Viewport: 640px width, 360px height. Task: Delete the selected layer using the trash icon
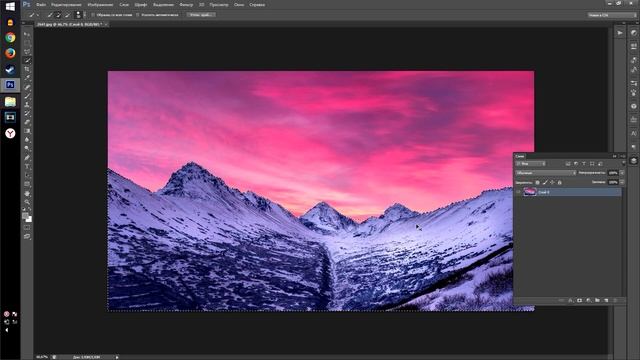(x=616, y=300)
